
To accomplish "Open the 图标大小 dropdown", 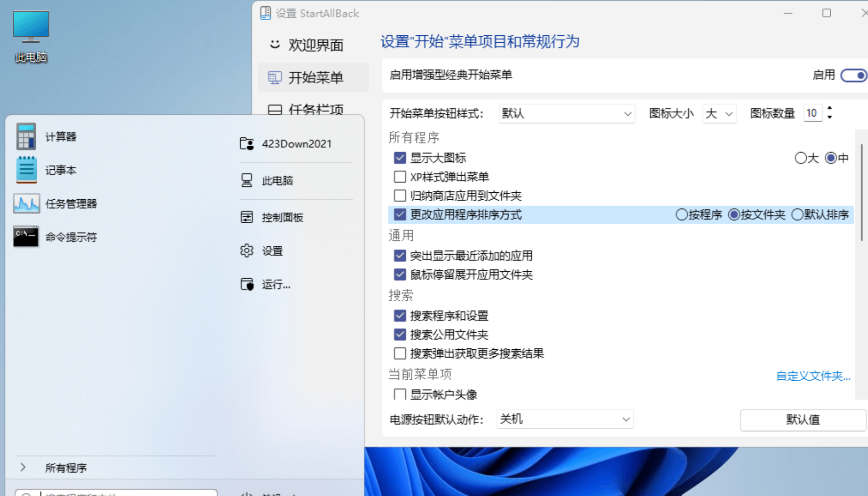I will click(x=719, y=113).
